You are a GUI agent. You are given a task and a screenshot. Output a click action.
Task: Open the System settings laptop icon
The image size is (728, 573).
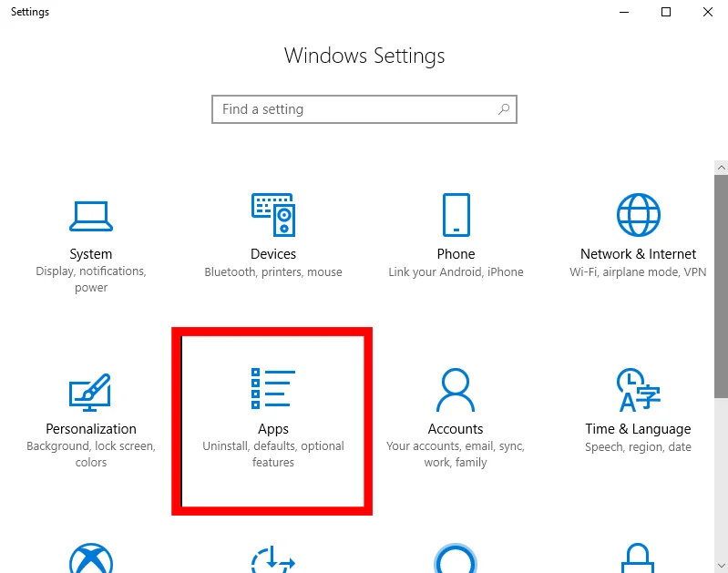[91, 216]
